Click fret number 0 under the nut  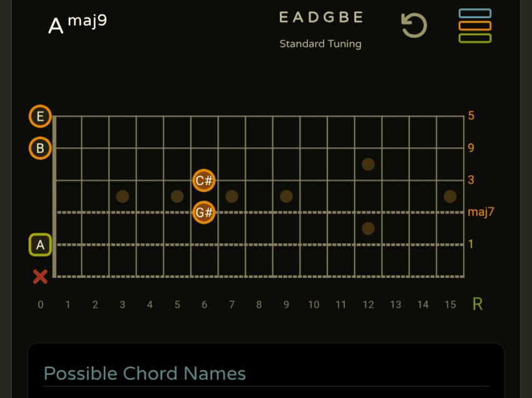coord(41,305)
